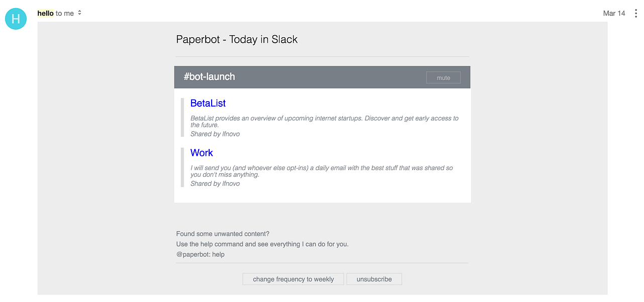Click the #bot-launch channel header
Screen dimensions: 644x302
pyautogui.click(x=209, y=77)
